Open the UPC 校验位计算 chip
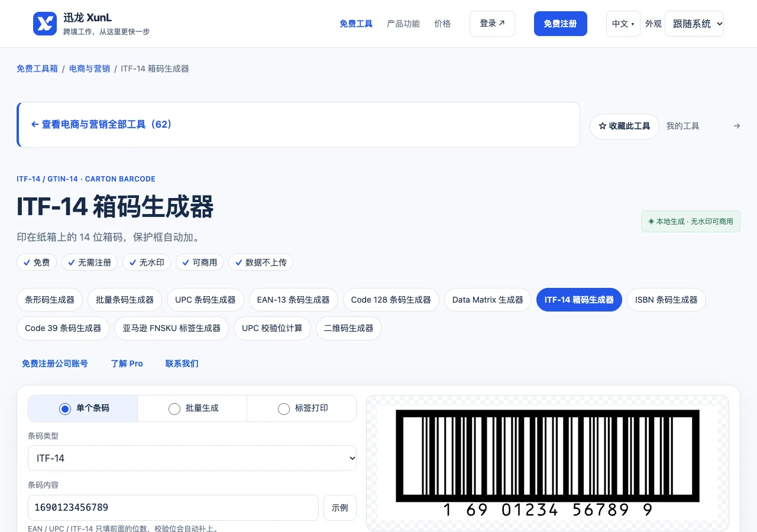This screenshot has height=532, width=757. (x=272, y=328)
